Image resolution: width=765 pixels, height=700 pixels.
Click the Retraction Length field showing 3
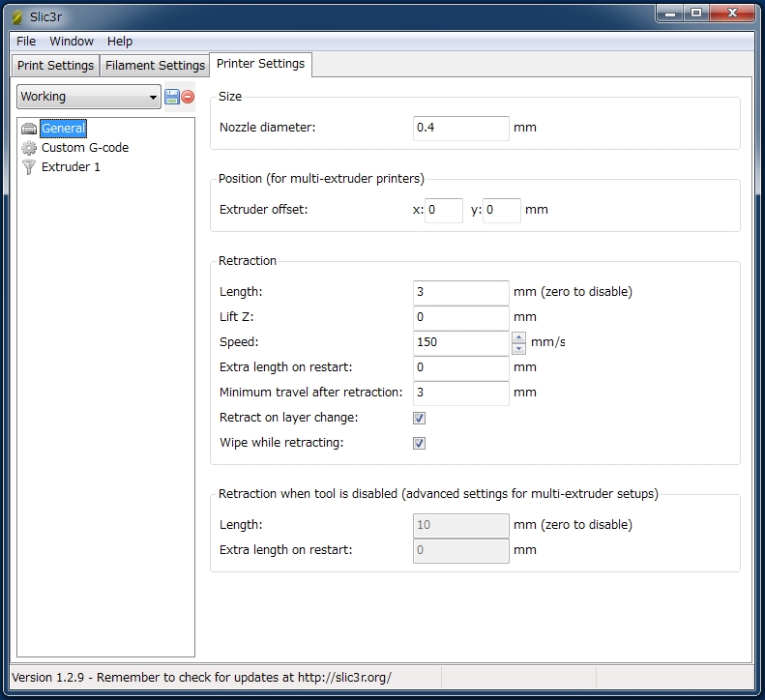pos(461,292)
